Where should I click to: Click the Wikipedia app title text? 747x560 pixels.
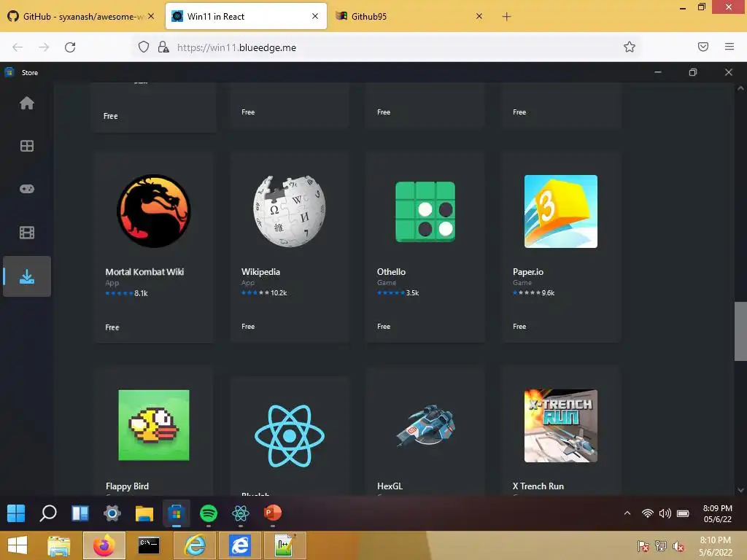pyautogui.click(x=260, y=272)
